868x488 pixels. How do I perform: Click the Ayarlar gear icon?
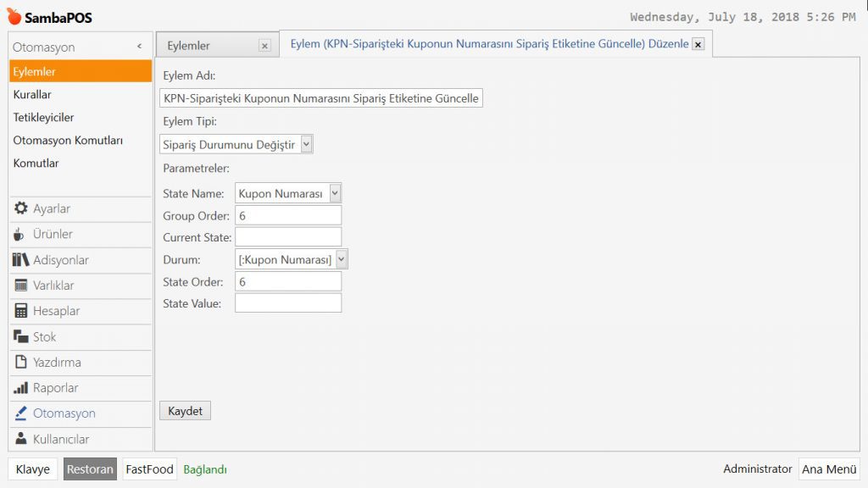click(21, 208)
